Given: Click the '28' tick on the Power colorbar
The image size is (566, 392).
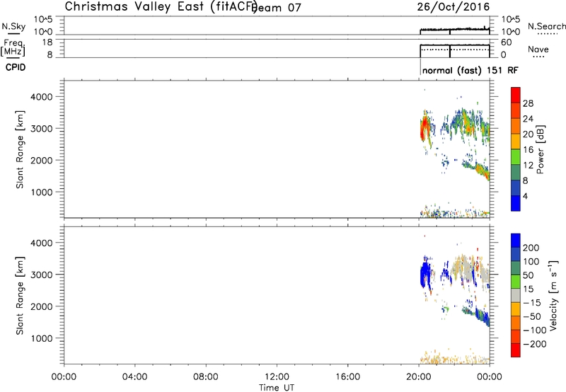Looking at the screenshot, I should 528,103.
